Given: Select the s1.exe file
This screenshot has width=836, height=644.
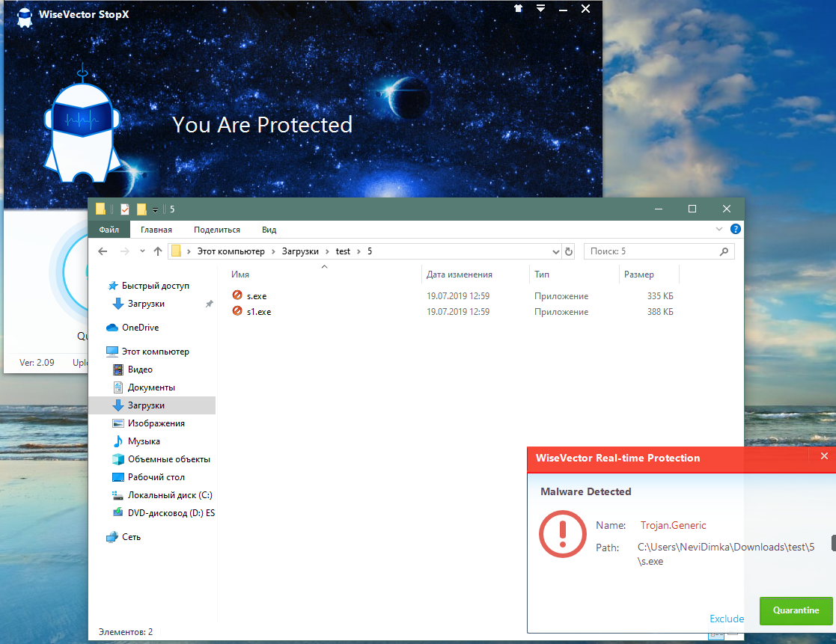Looking at the screenshot, I should (259, 312).
